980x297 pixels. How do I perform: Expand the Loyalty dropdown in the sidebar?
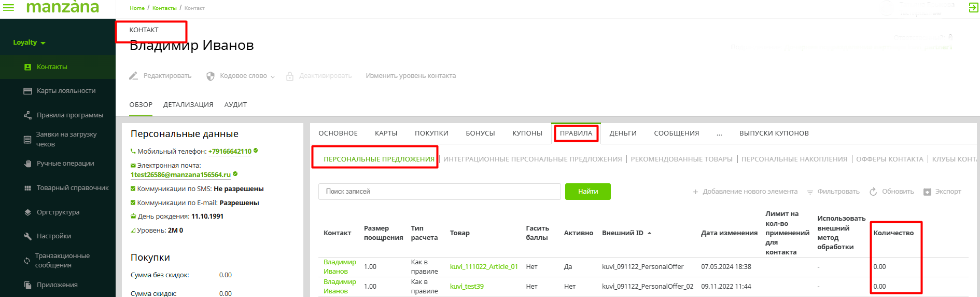click(29, 43)
